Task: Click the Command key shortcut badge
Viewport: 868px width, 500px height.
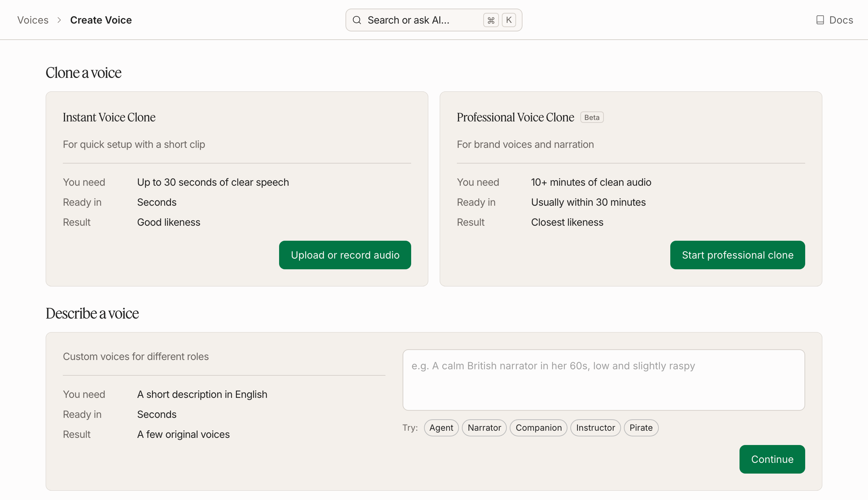Action: pos(491,20)
